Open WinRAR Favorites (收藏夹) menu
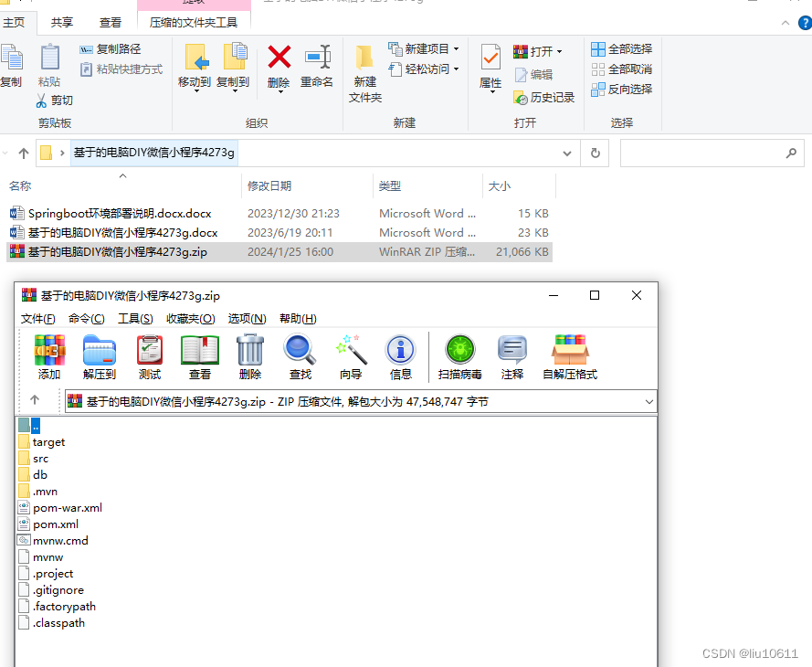 pyautogui.click(x=191, y=319)
